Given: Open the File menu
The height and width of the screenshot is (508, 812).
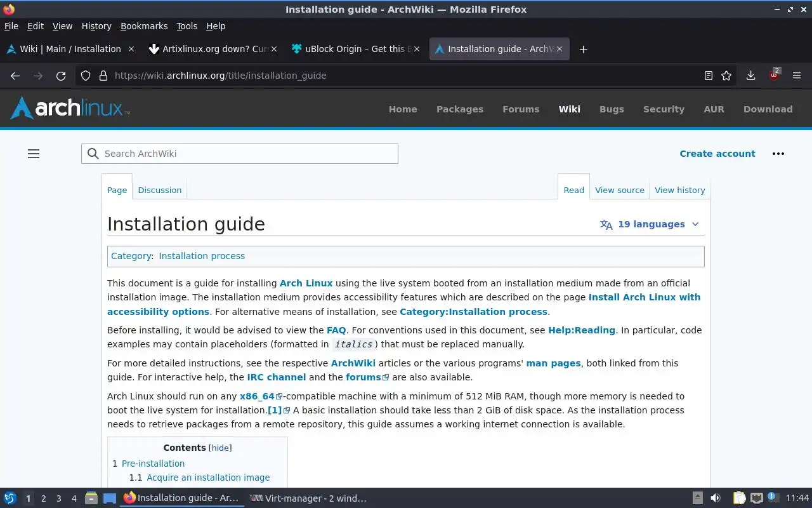Looking at the screenshot, I should 11,26.
